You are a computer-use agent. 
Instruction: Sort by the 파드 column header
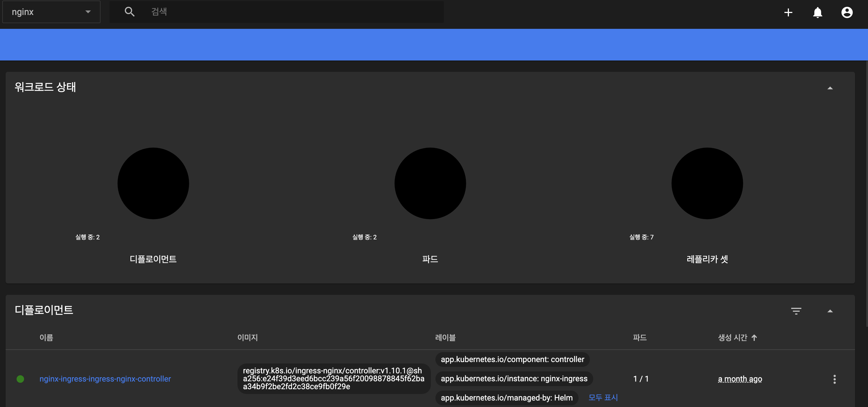click(640, 337)
